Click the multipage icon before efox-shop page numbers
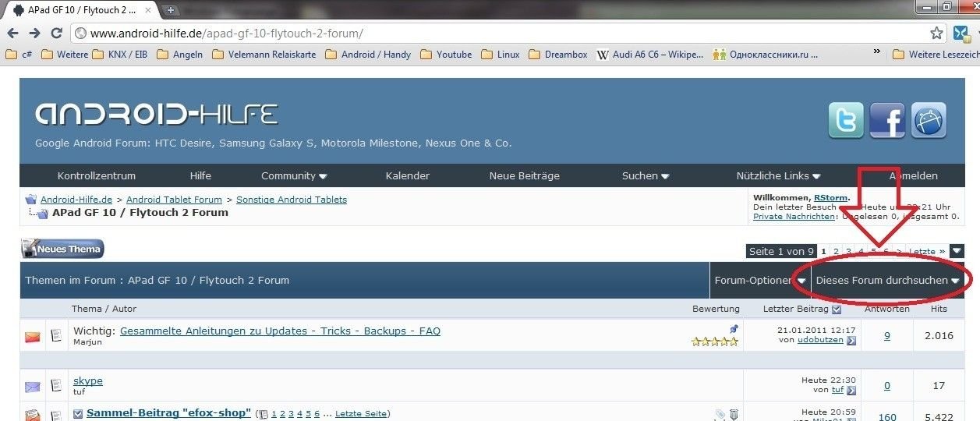 point(263,414)
